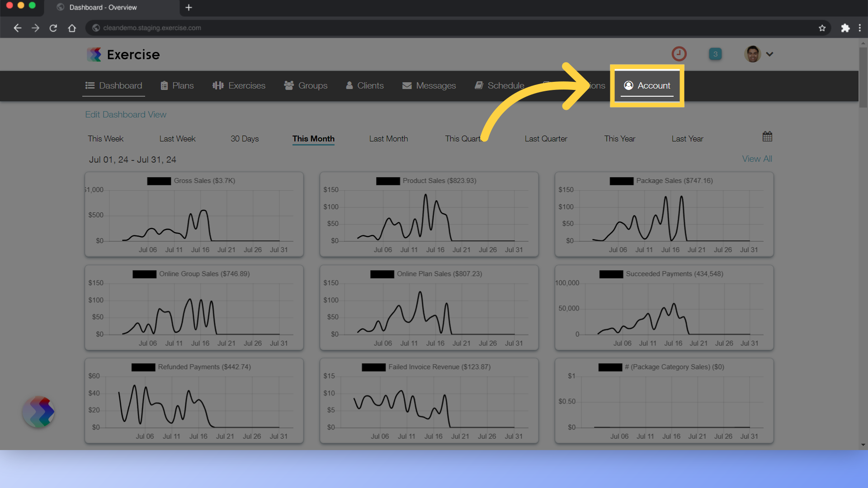Select the Exercises section icon
Screen dimensions: 868x488
pos(218,85)
